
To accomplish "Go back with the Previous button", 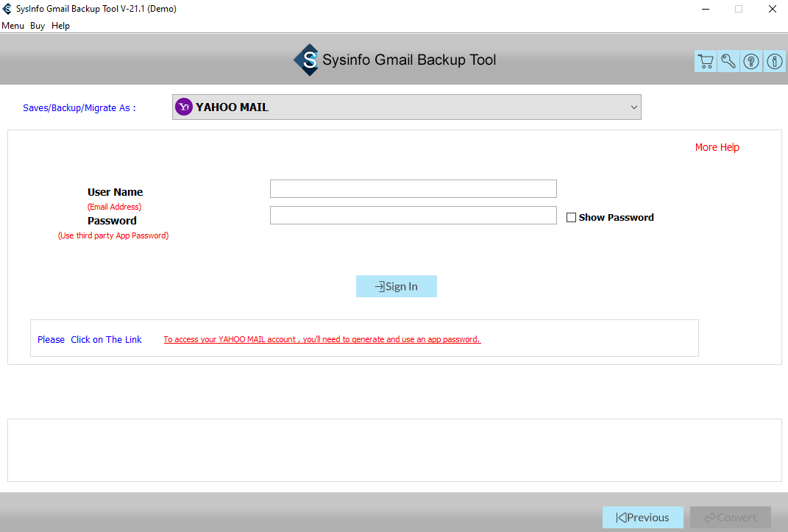I will pyautogui.click(x=643, y=517).
